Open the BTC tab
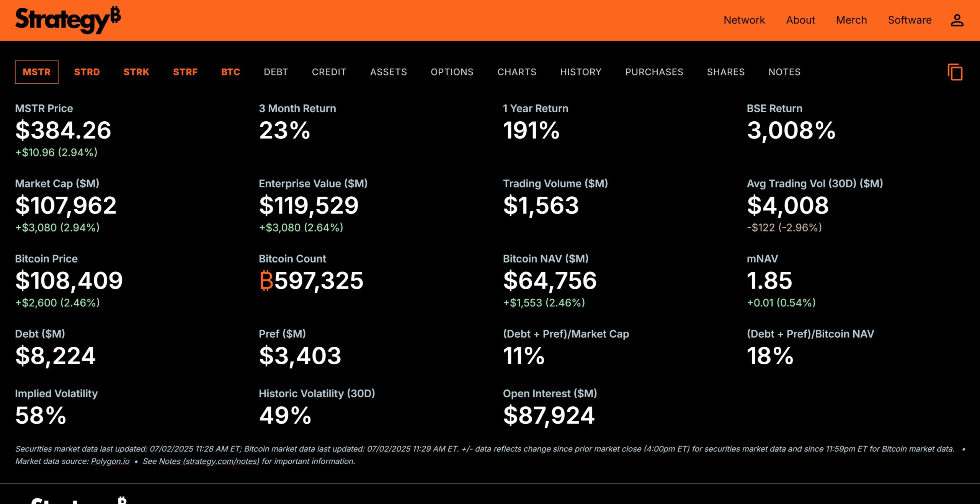The image size is (980, 504). pos(231,72)
